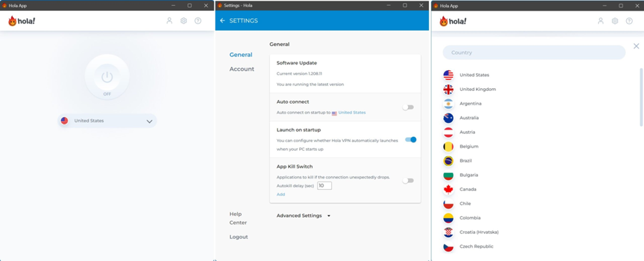Close the country list panel

click(636, 46)
